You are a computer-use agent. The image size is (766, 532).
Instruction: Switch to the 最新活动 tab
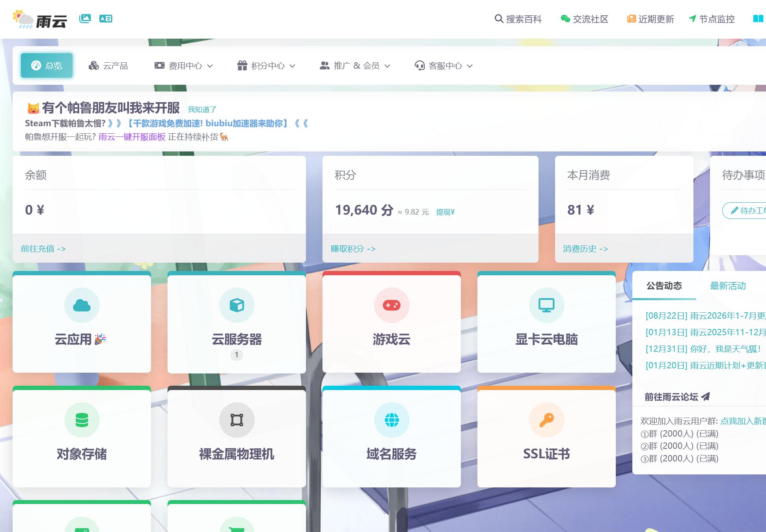coord(728,286)
